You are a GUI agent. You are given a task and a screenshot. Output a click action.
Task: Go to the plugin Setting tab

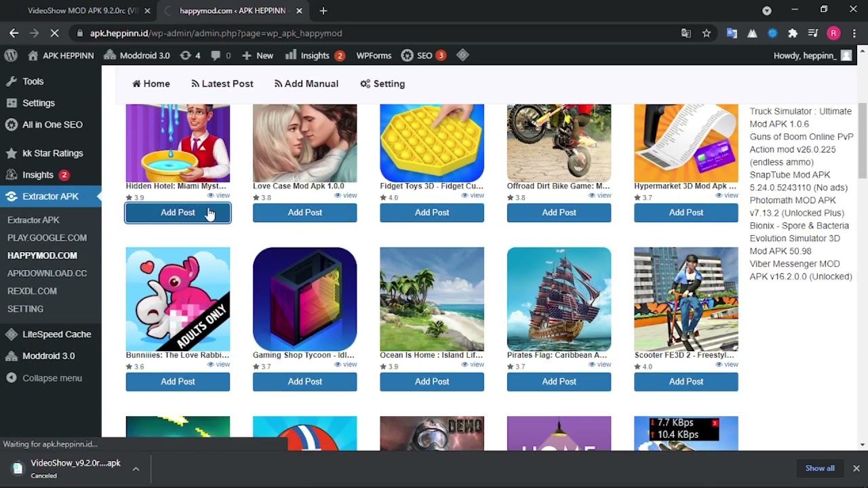click(382, 84)
